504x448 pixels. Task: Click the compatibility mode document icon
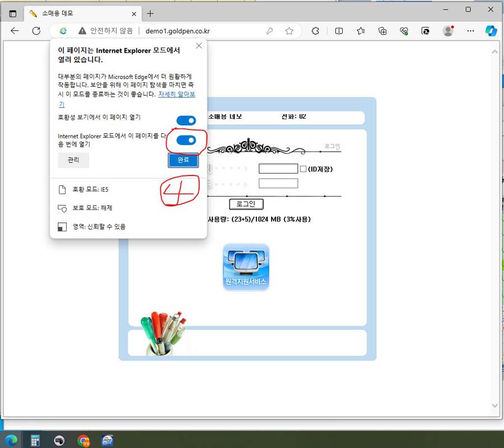point(62,190)
